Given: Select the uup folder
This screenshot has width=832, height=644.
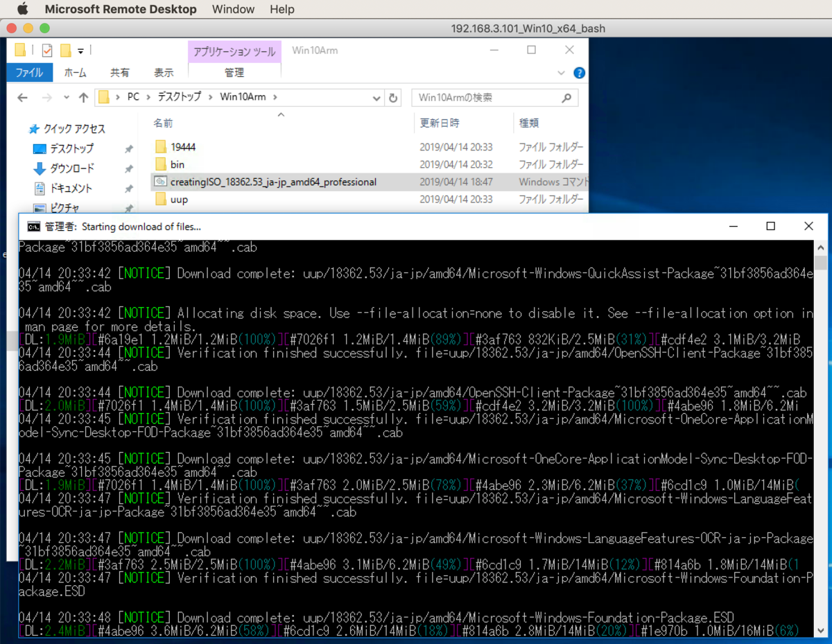Looking at the screenshot, I should [x=179, y=199].
